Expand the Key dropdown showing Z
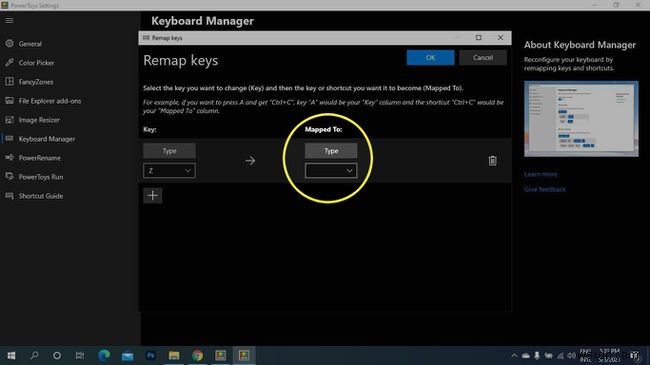 [169, 170]
